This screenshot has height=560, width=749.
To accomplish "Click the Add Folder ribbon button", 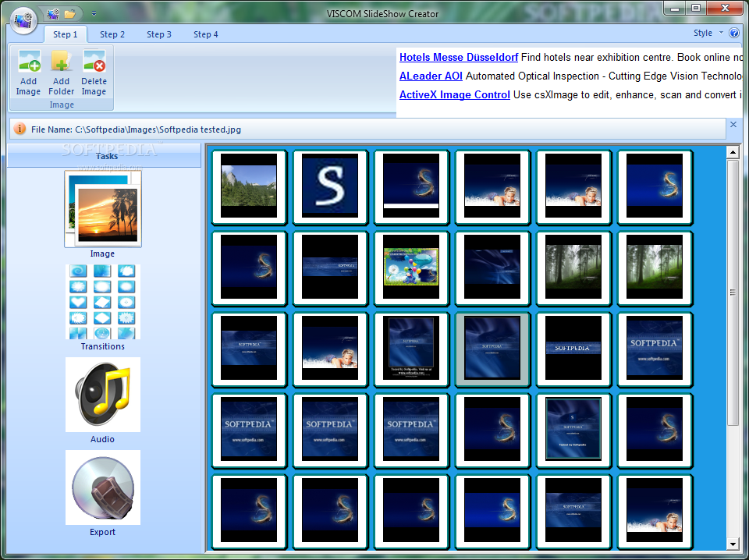I will (x=61, y=73).
